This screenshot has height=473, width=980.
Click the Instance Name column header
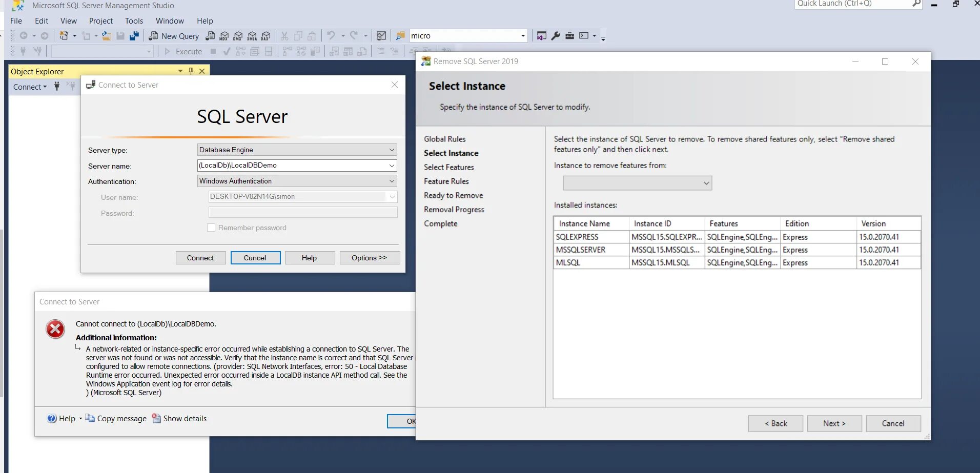tap(591, 223)
